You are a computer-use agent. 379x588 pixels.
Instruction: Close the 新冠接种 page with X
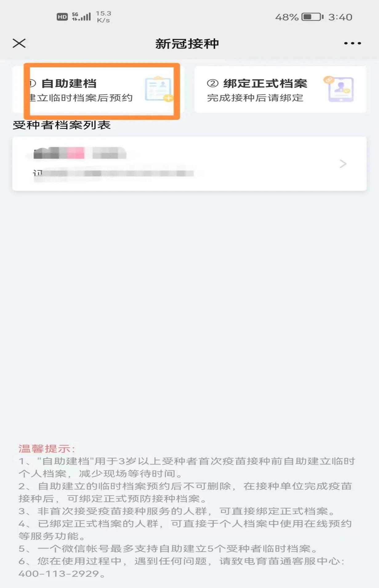[19, 43]
